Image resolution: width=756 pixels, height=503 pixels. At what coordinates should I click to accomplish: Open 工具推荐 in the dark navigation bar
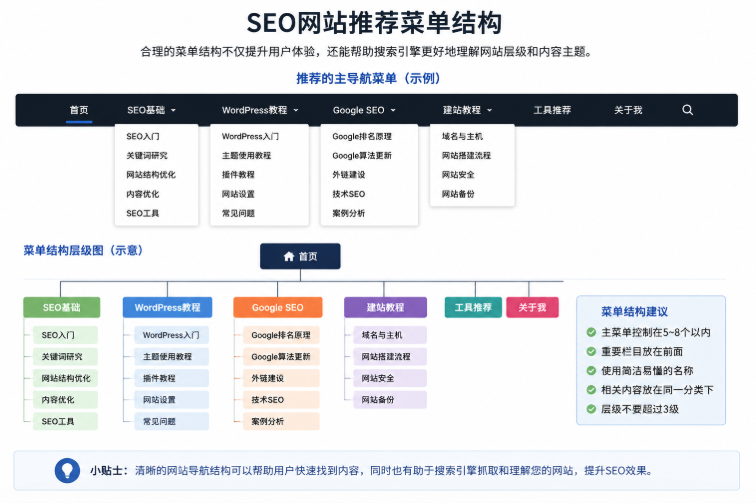click(x=552, y=110)
